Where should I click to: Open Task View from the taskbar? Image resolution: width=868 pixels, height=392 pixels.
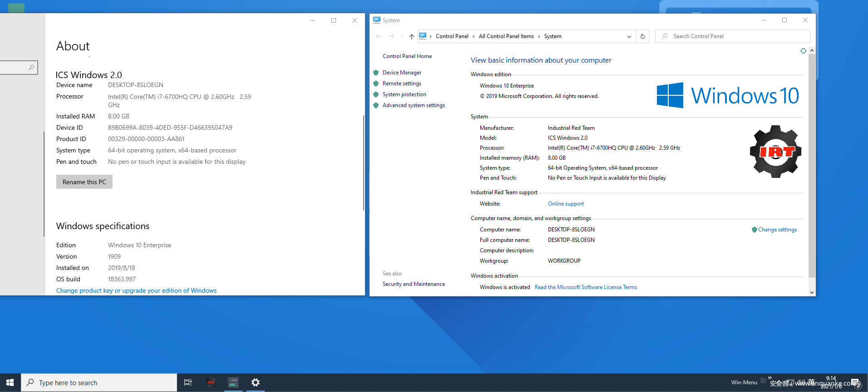pyautogui.click(x=187, y=382)
